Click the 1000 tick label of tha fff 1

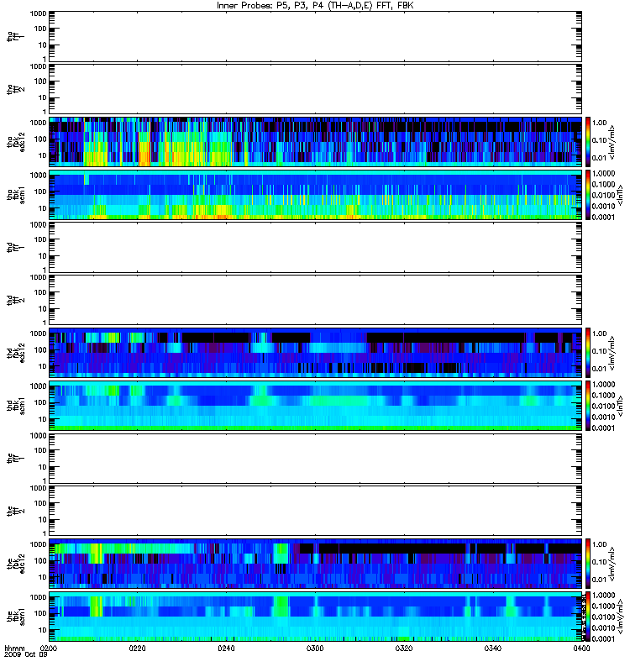pos(38,13)
